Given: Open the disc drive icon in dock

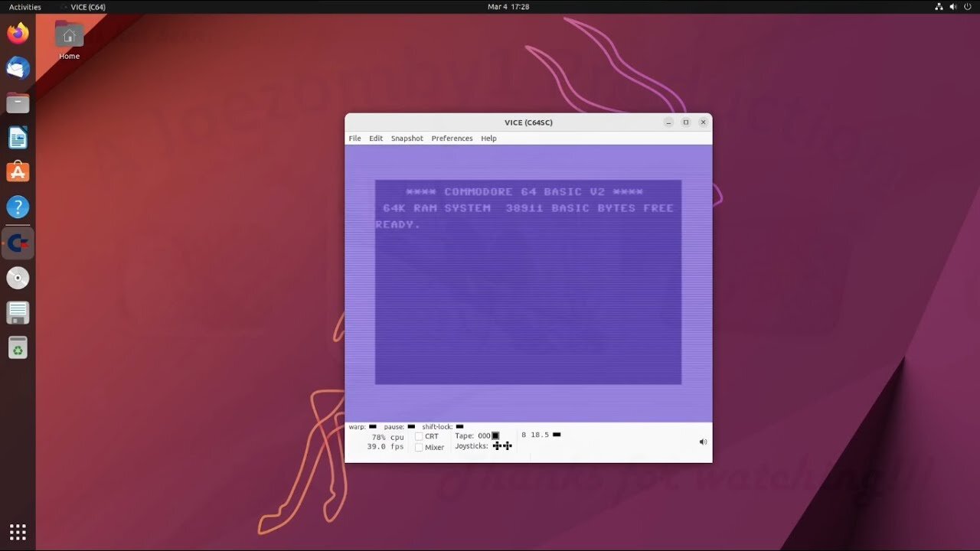Looking at the screenshot, I should click(x=18, y=278).
